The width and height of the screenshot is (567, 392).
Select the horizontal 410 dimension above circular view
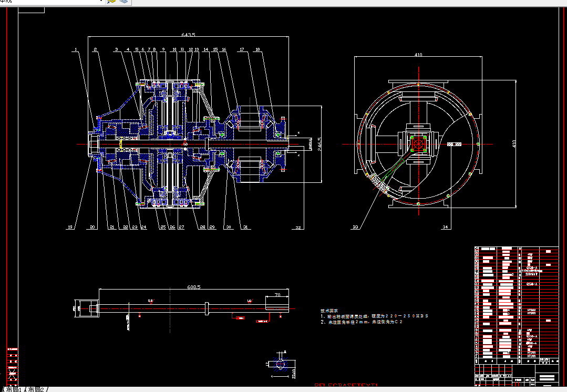click(418, 55)
